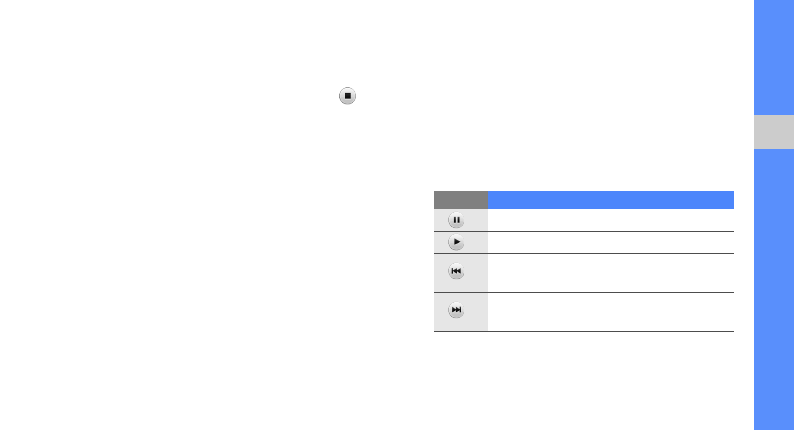Screen dimensions: 794x430
Task: Click the empty description cell beside pause icon
Action: tap(610, 220)
